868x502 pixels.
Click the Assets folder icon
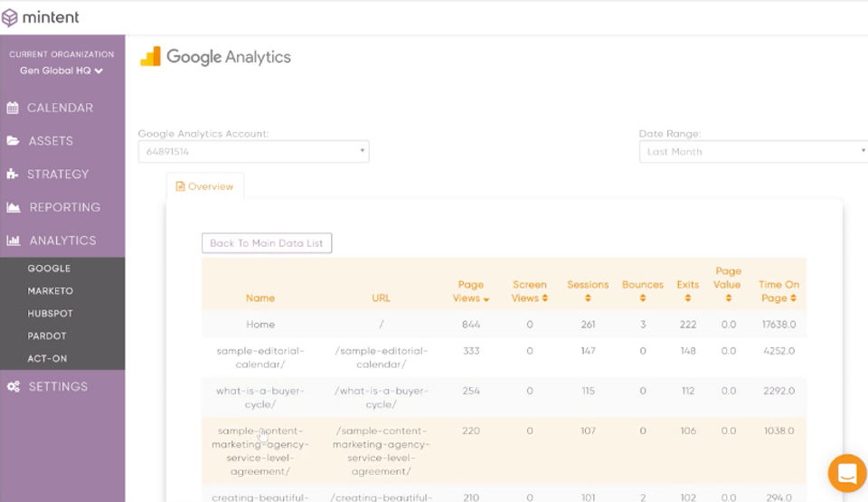[x=13, y=141]
